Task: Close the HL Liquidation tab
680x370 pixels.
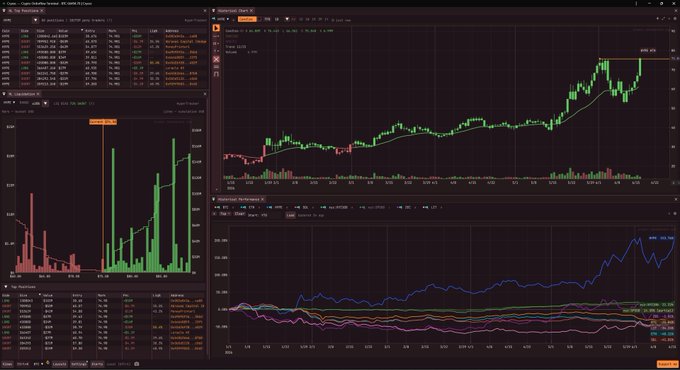Action: (38, 94)
